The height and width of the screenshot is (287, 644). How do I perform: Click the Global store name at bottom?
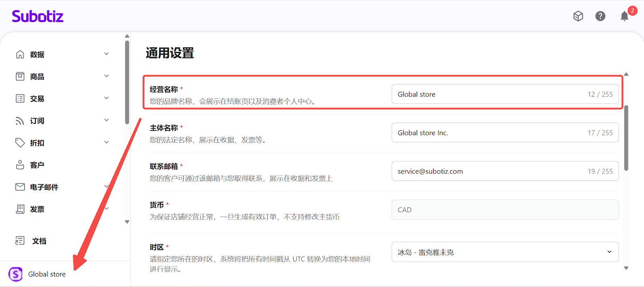(47, 274)
